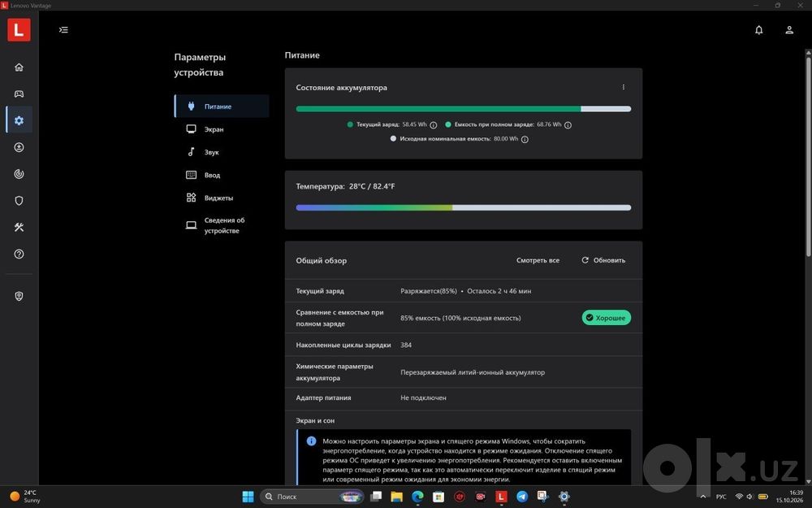The width and height of the screenshot is (812, 508).
Task: Open Windows Settings gear on taskbar
Action: 564,497
